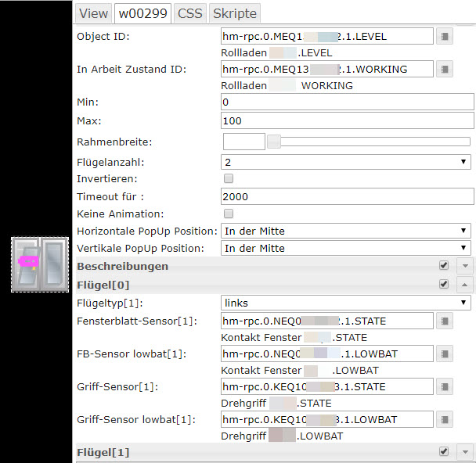Open object picker for Fensterblatt-Sensor[1]
Viewport: 476px width, 463px height.
pyautogui.click(x=445, y=321)
